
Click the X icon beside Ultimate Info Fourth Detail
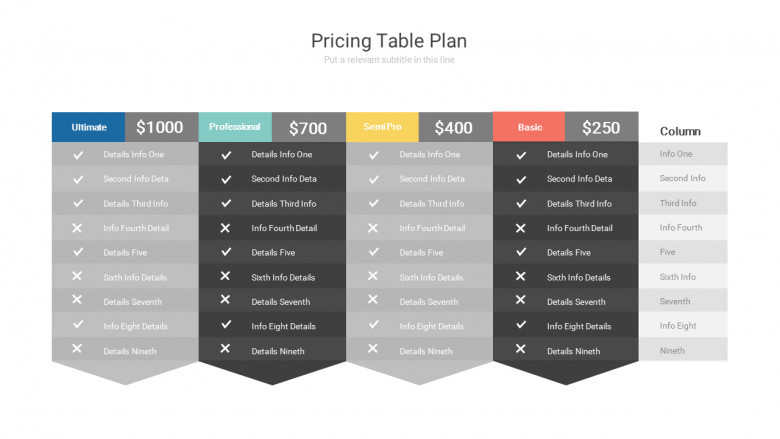click(x=77, y=228)
